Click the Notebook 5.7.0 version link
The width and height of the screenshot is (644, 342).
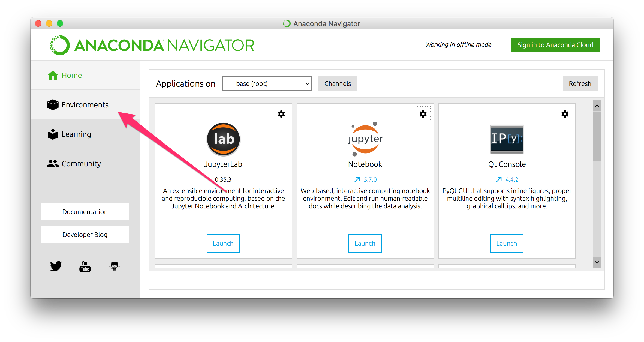click(x=370, y=179)
